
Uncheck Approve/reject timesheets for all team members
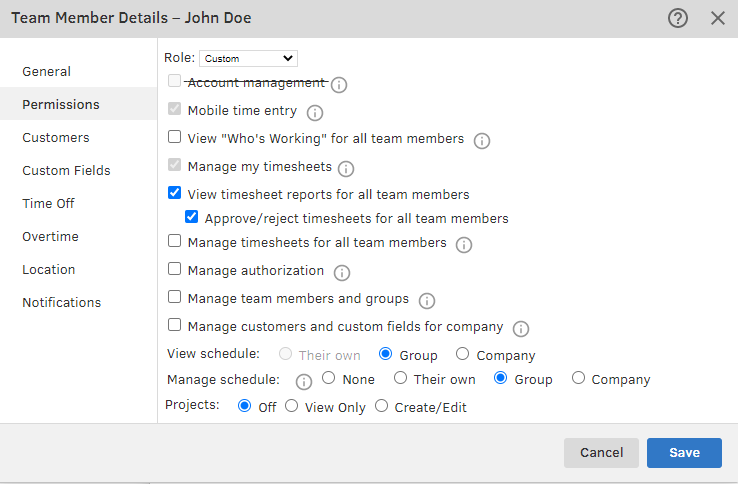pos(192,217)
